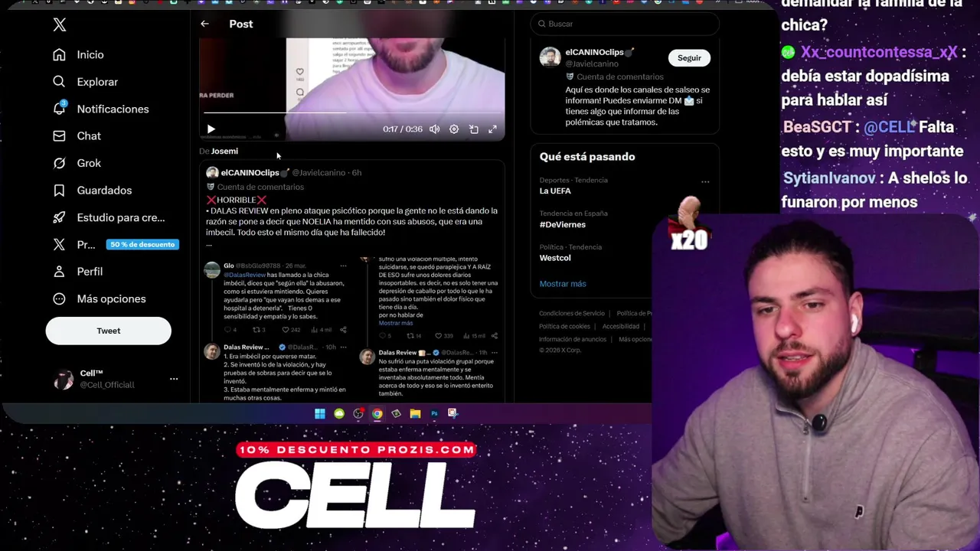The height and width of the screenshot is (551, 980).
Task: Play the paused video
Action: (211, 129)
